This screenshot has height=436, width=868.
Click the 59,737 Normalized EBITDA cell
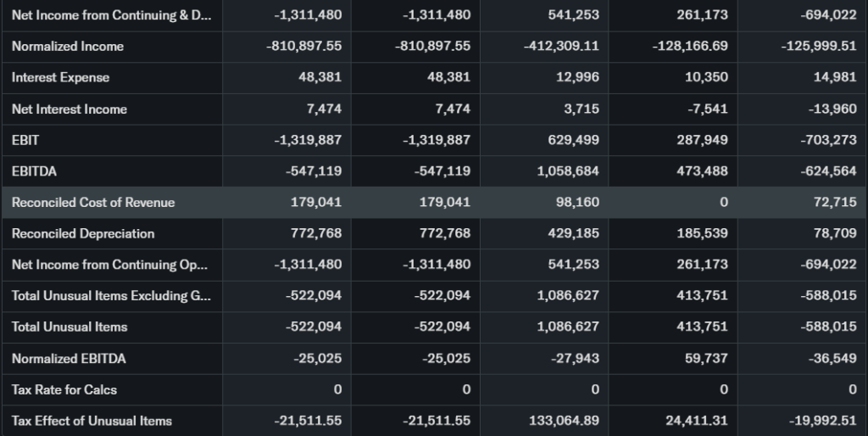(x=704, y=358)
